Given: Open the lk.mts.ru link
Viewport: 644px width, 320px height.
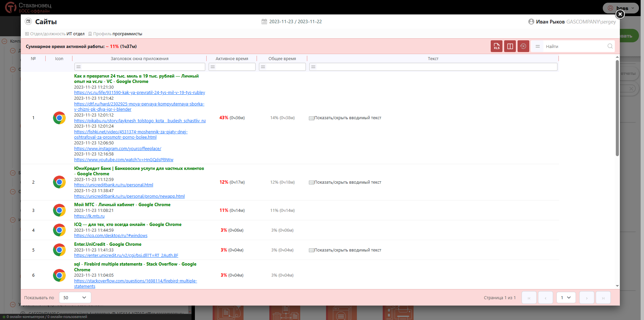Looking at the screenshot, I should click(89, 216).
